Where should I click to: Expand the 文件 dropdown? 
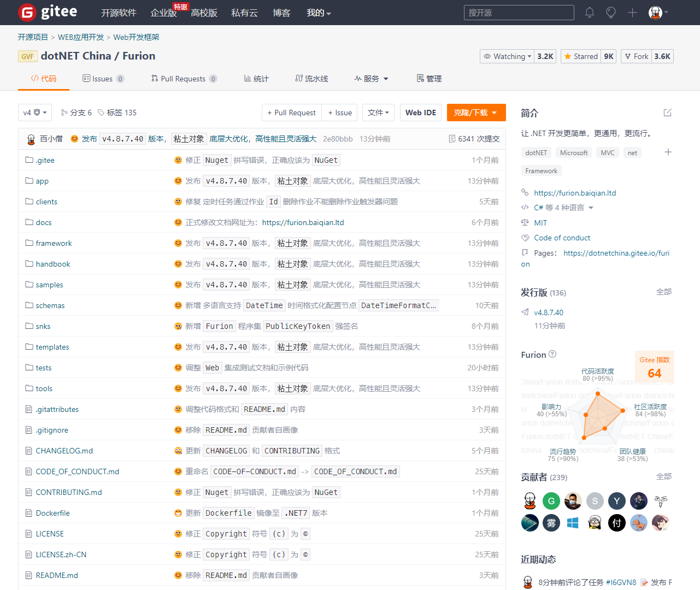(x=378, y=113)
